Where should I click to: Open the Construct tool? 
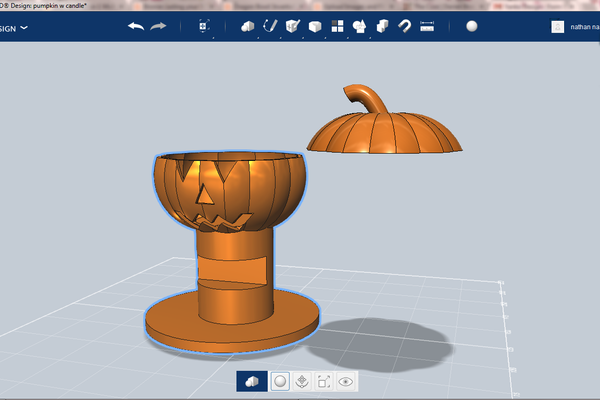tap(292, 27)
